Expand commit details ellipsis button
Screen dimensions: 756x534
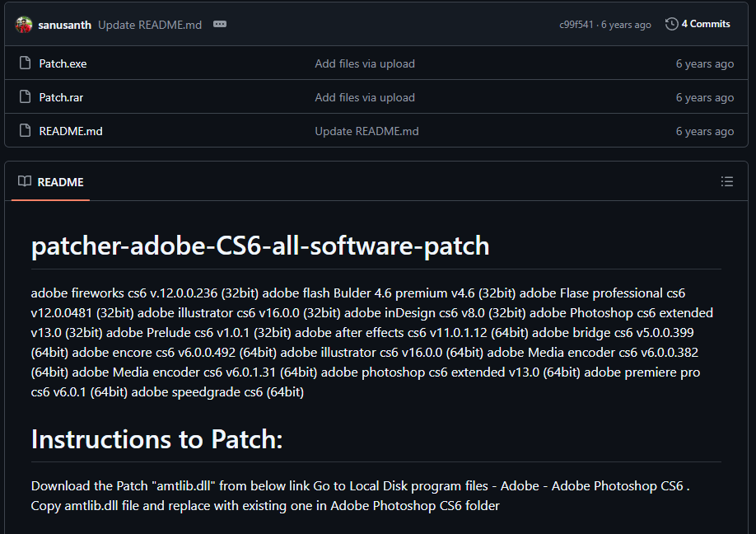220,24
